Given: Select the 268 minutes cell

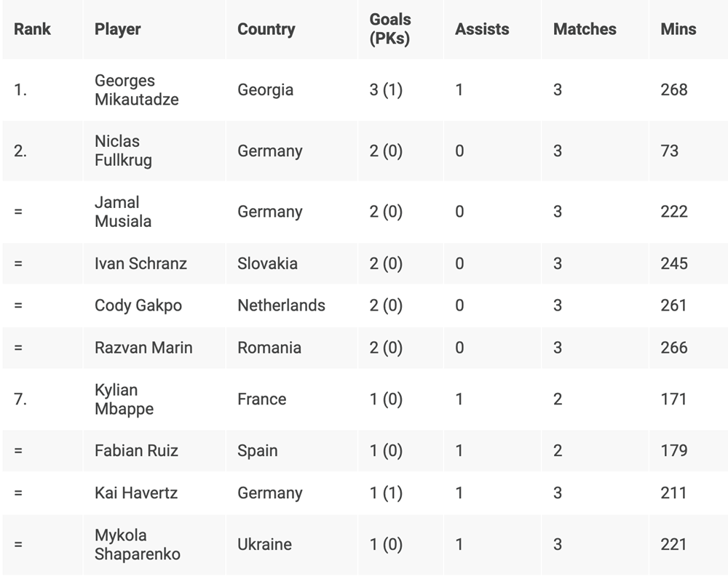Looking at the screenshot, I should click(x=673, y=90).
